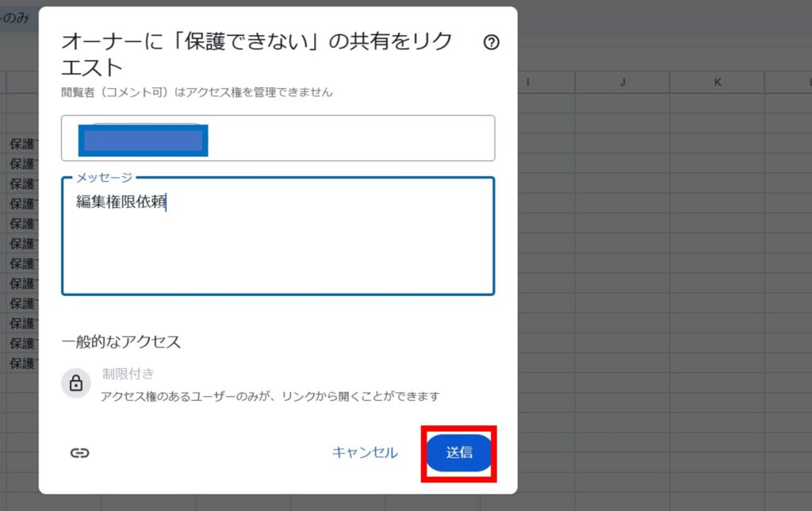Select the blue recipient chip
The width and height of the screenshot is (812, 511).
click(143, 140)
